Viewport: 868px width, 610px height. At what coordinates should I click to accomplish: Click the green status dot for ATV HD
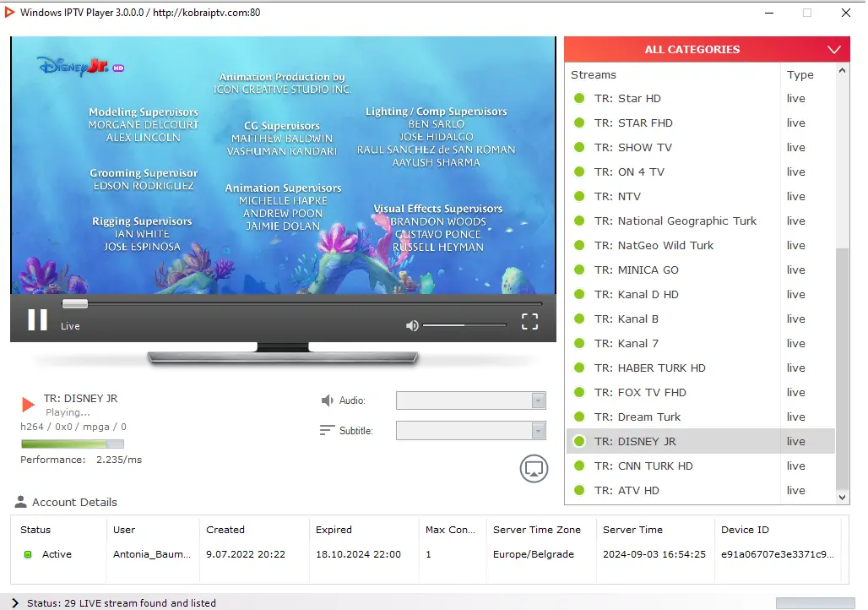[x=579, y=490]
